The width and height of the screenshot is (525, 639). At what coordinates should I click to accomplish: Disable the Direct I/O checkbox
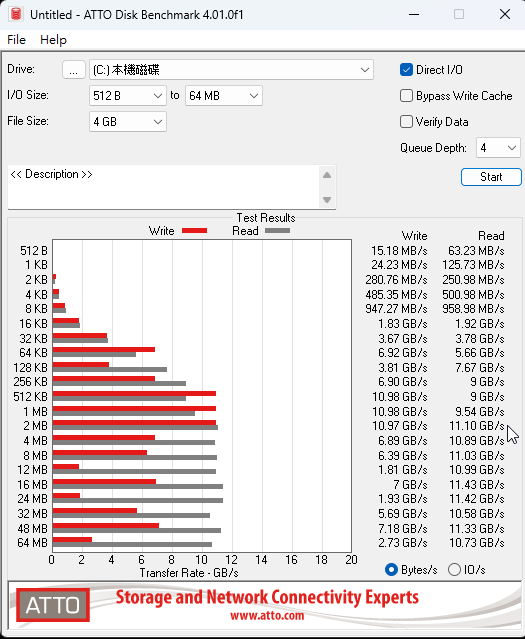pyautogui.click(x=406, y=70)
